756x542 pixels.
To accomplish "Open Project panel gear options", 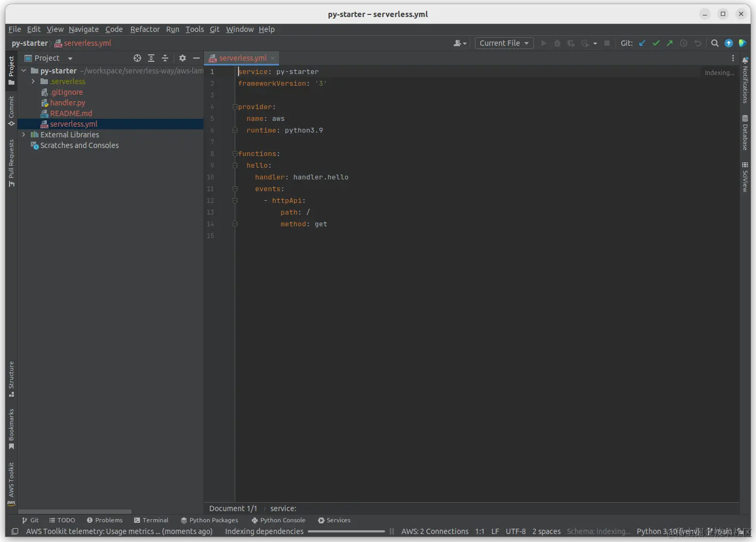I will 183,58.
